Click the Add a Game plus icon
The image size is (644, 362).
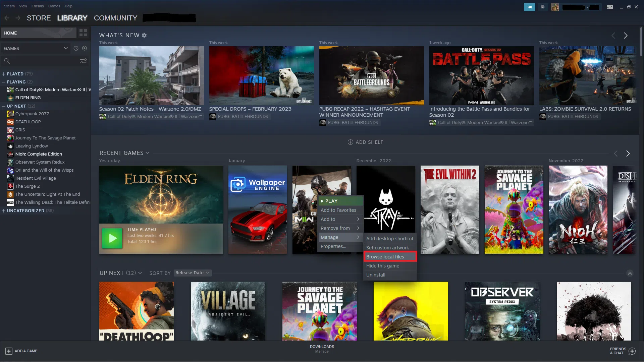click(9, 351)
